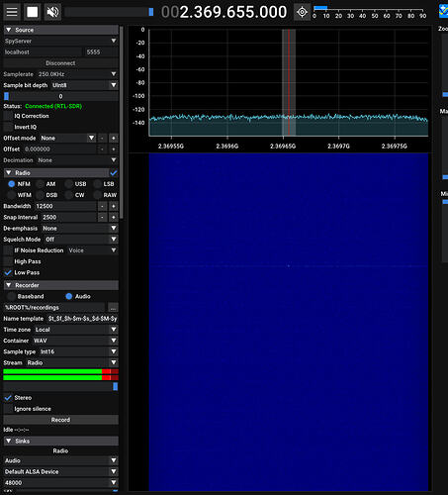Open the 48000 sample rate dropdown

coord(60,483)
